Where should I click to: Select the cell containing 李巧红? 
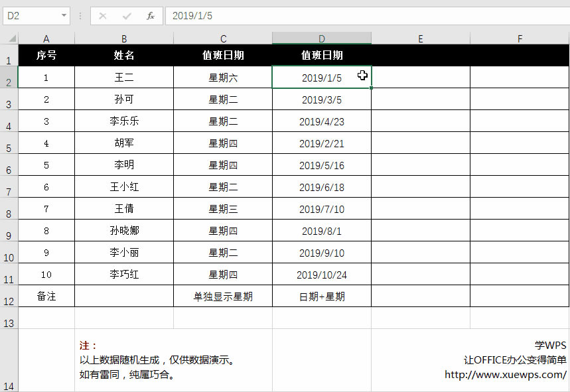coord(123,274)
